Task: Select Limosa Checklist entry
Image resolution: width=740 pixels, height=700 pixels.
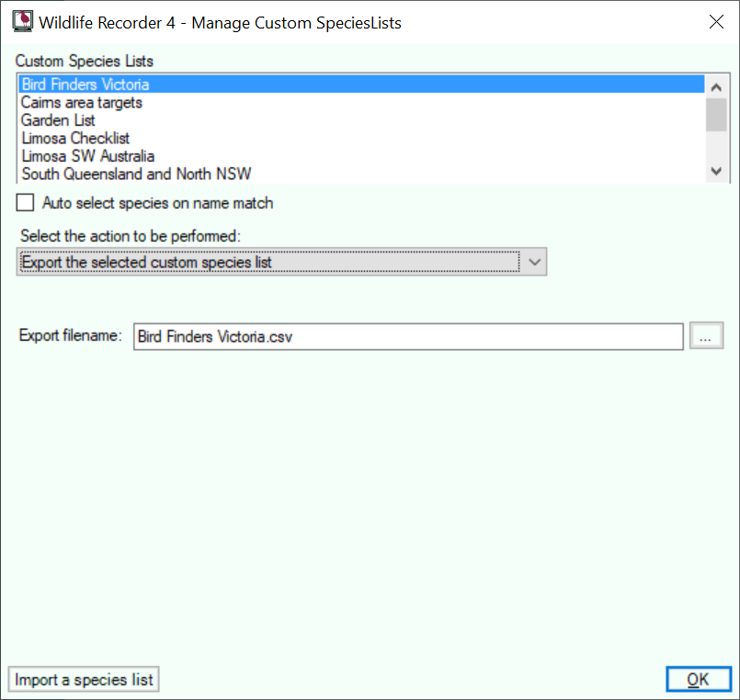Action: (361, 138)
